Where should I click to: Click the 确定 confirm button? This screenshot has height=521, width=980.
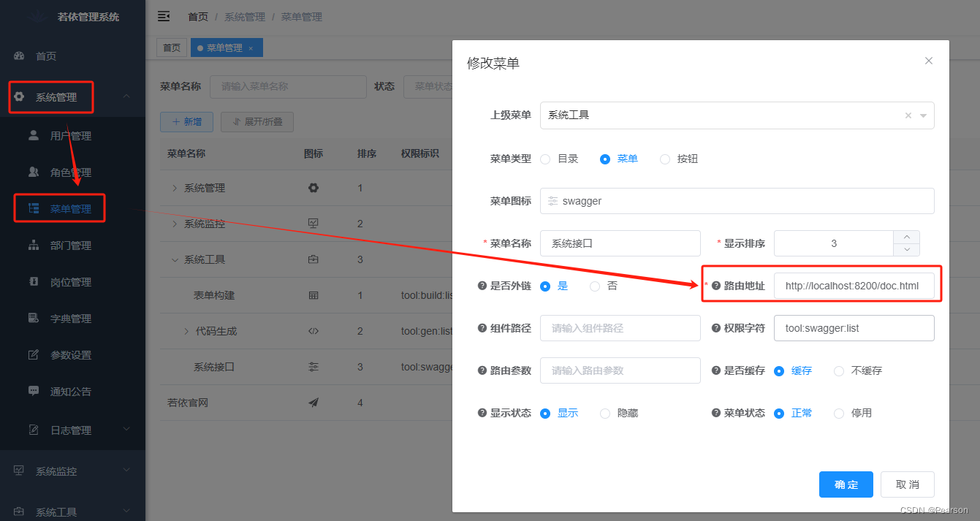click(846, 484)
